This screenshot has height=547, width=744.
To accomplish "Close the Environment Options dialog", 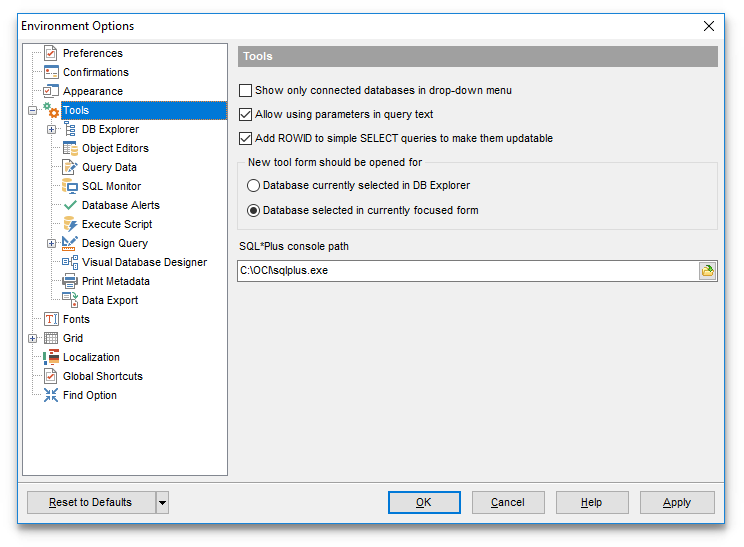I will tap(708, 26).
